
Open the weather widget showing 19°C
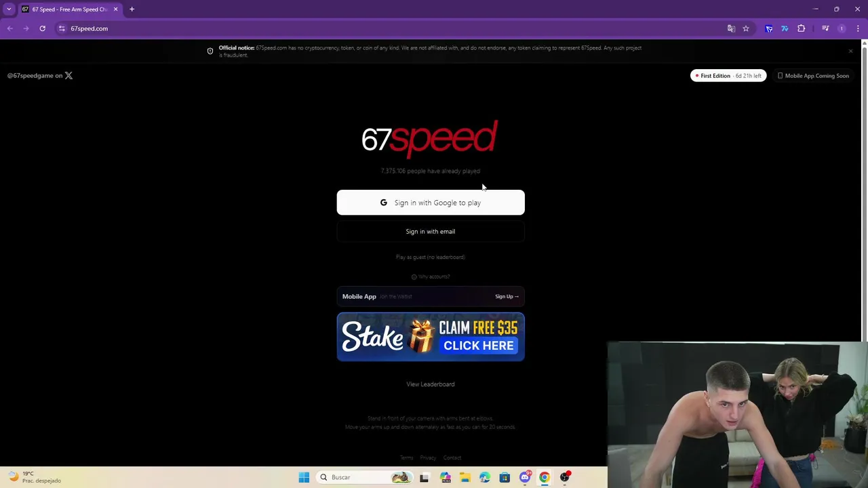click(35, 477)
